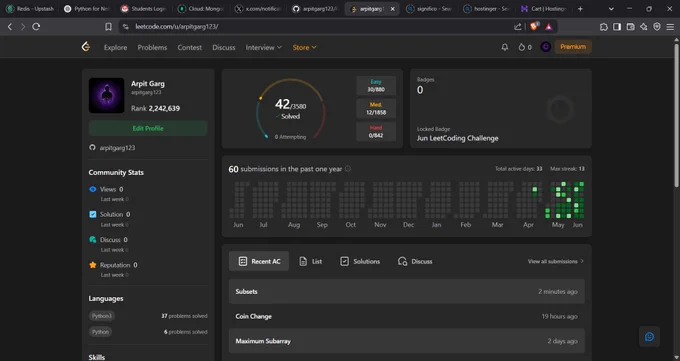Image resolution: width=680 pixels, height=361 pixels.
Task: Open the extensions puzzle icon
Action: [604, 26]
